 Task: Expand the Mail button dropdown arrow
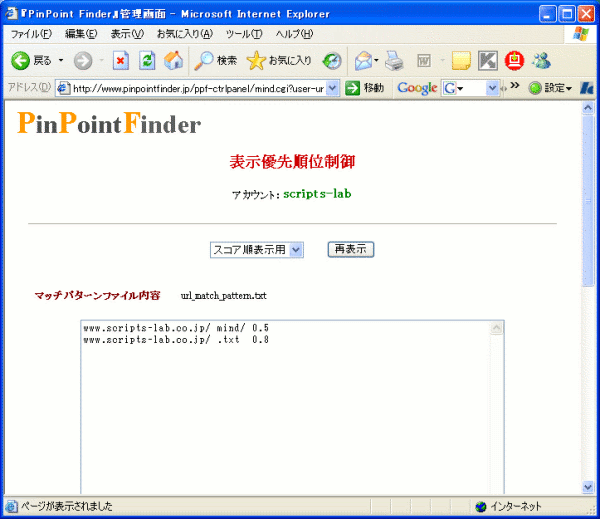point(377,60)
